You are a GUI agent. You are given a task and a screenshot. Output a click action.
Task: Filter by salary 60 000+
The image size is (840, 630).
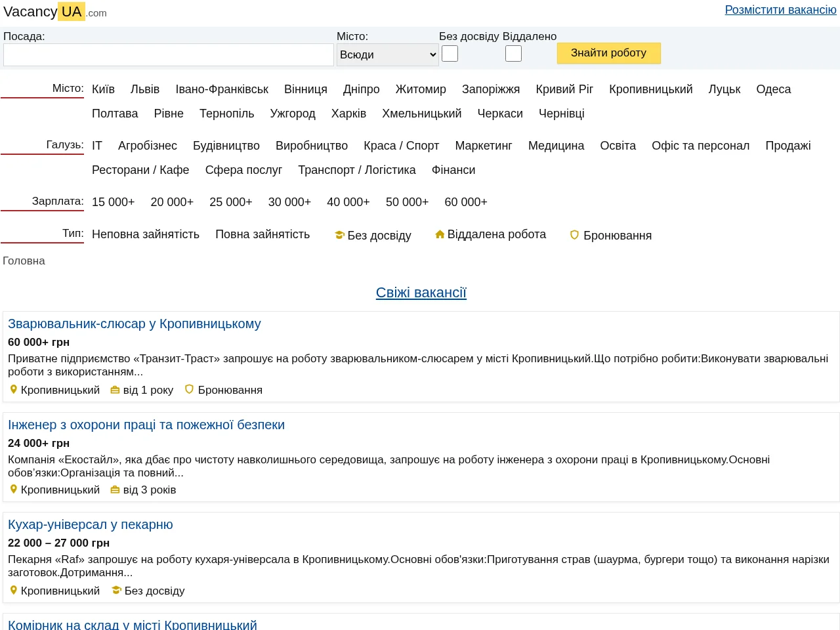pos(466,202)
